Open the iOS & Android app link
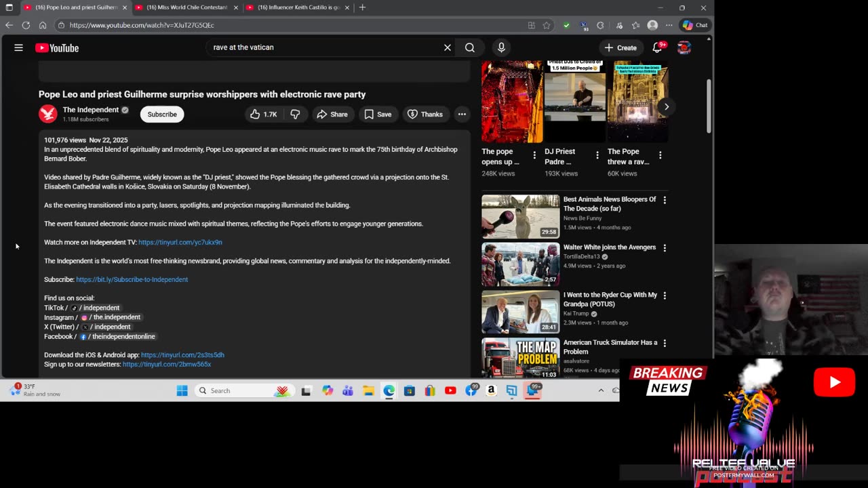 tap(182, 355)
